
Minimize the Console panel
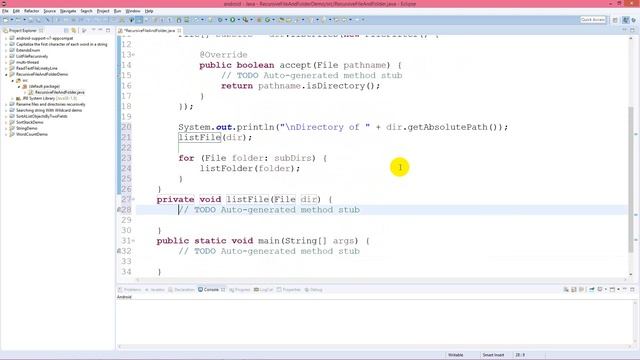(625, 289)
